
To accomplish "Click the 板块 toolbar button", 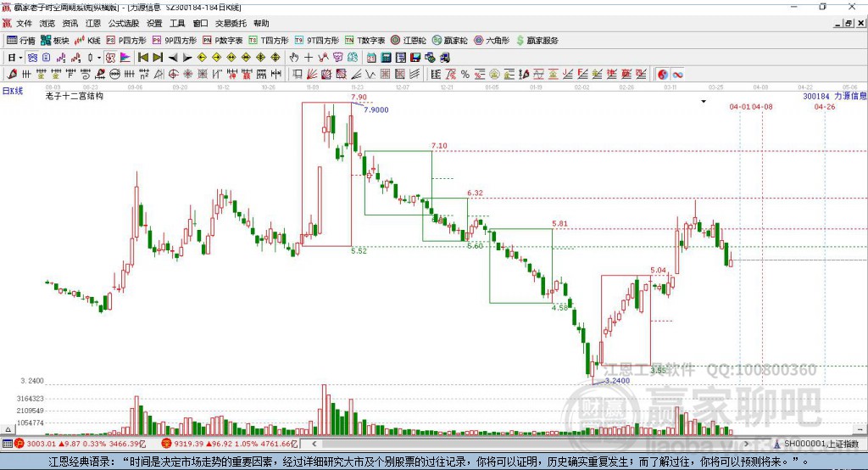I will 55,41.
